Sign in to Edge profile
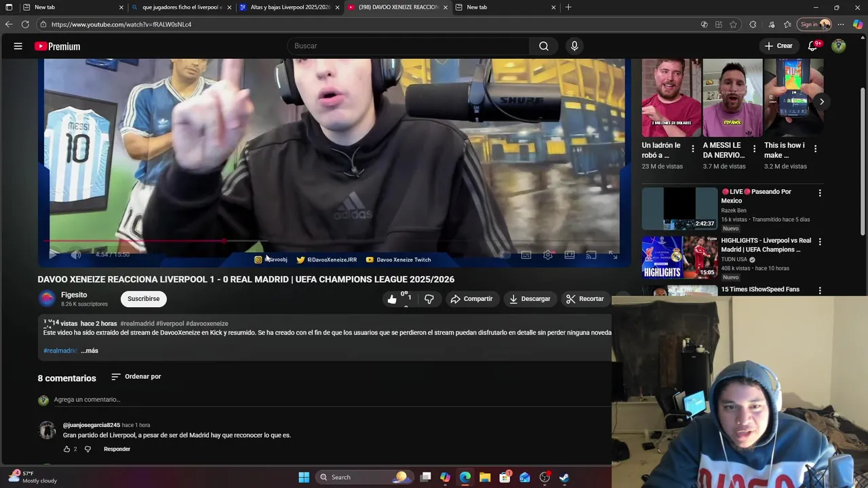 pyautogui.click(x=815, y=24)
